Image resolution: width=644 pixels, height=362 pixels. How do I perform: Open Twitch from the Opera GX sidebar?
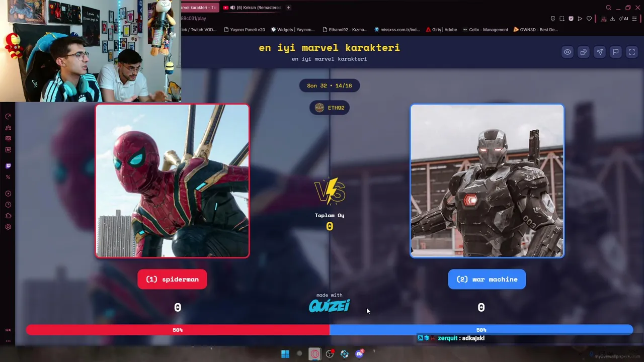(8, 166)
